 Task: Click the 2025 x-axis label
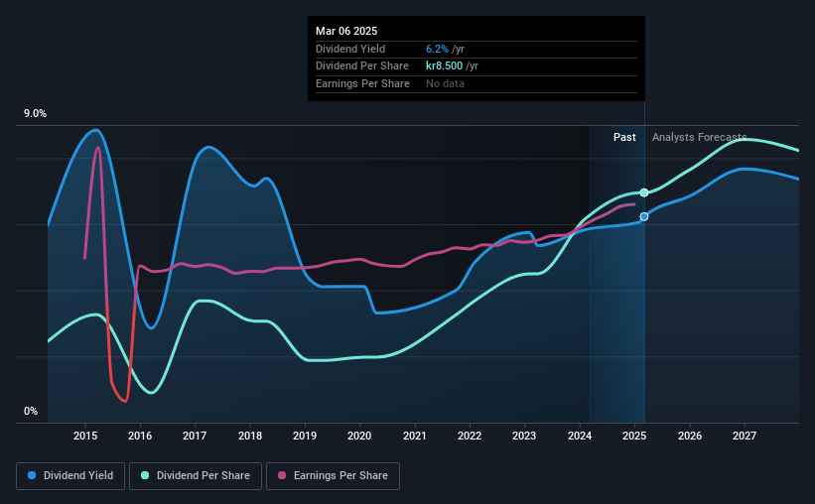[634, 436]
